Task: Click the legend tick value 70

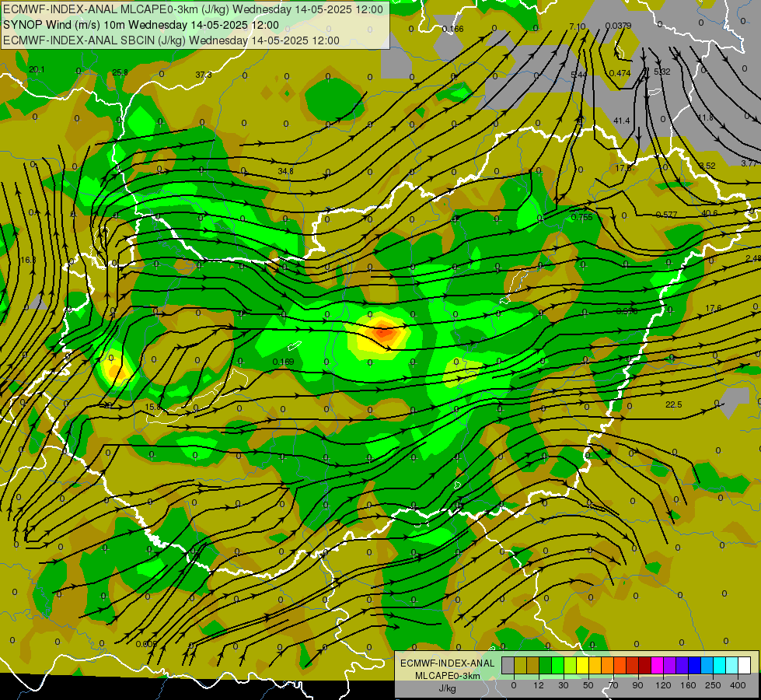Action: coord(613,685)
